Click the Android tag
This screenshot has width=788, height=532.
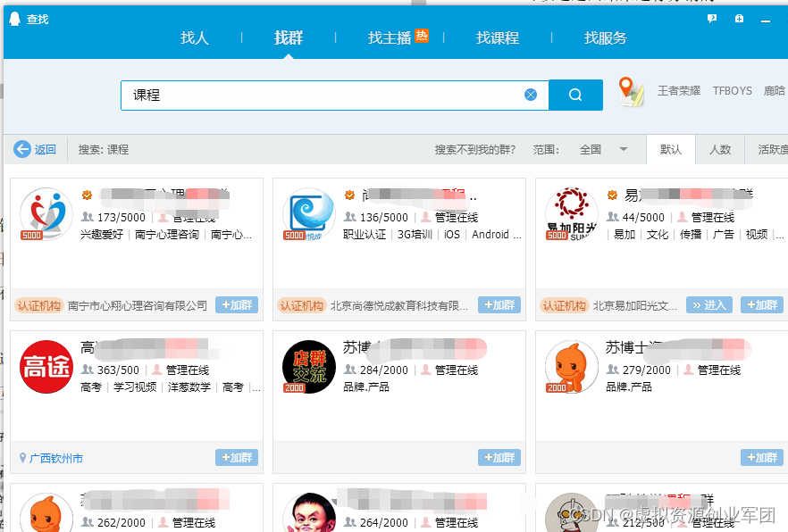(490, 235)
